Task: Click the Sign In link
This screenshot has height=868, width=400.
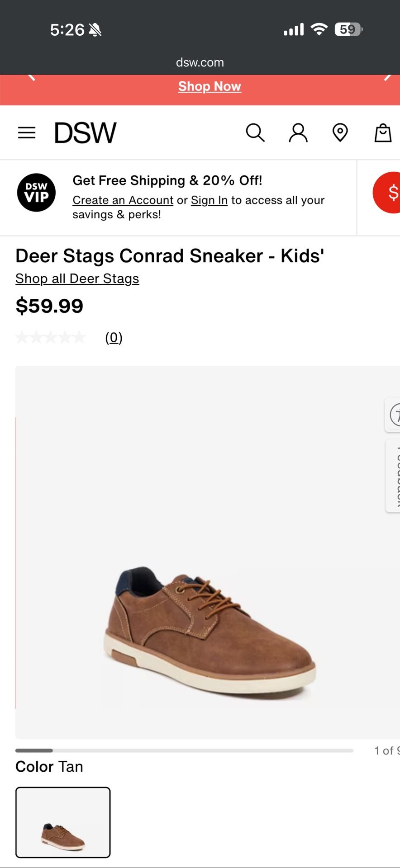Action: [x=209, y=200]
